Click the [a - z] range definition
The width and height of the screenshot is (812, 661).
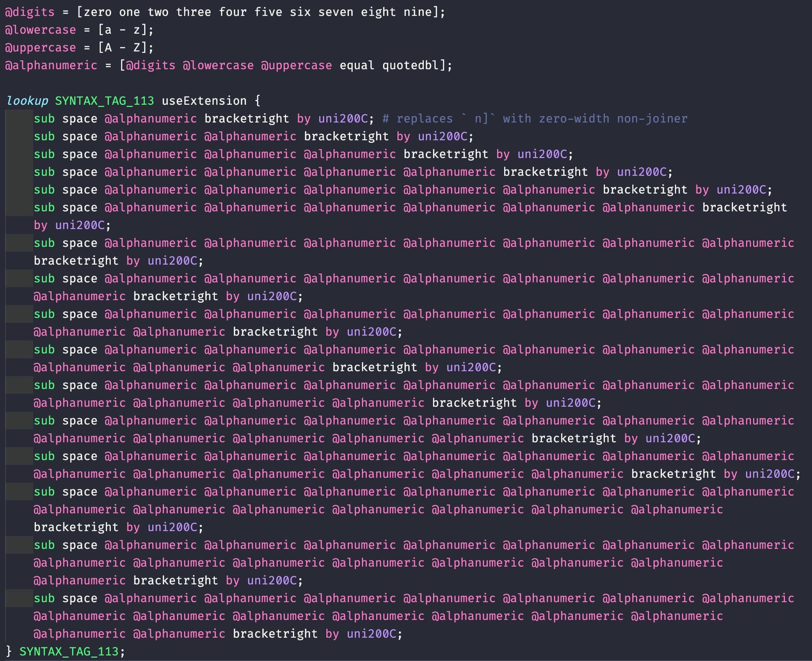tap(123, 30)
